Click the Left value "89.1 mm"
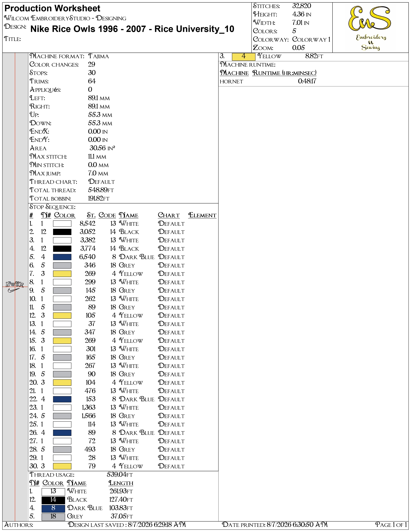Screen dimensions: 411x532 99,98
